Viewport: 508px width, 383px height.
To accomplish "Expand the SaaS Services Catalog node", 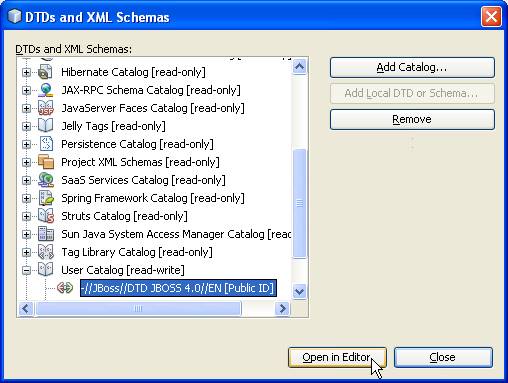I will coord(26,180).
